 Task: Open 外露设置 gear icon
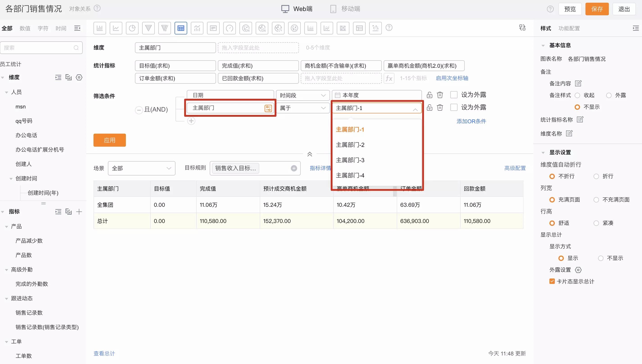pos(578,270)
